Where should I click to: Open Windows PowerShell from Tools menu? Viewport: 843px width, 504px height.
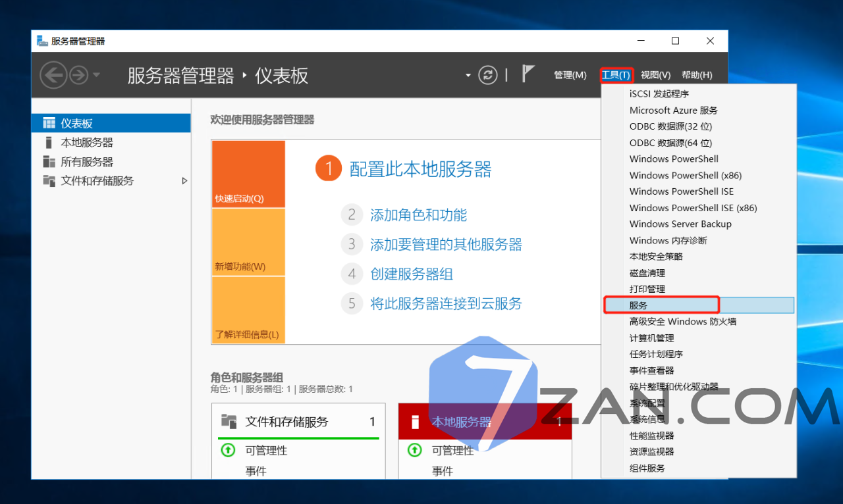pos(699,159)
